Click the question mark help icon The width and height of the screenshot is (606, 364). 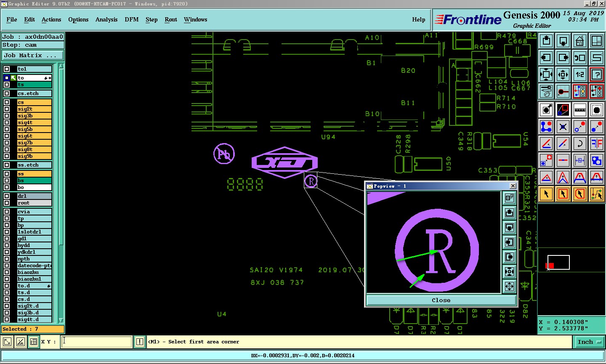tap(597, 74)
